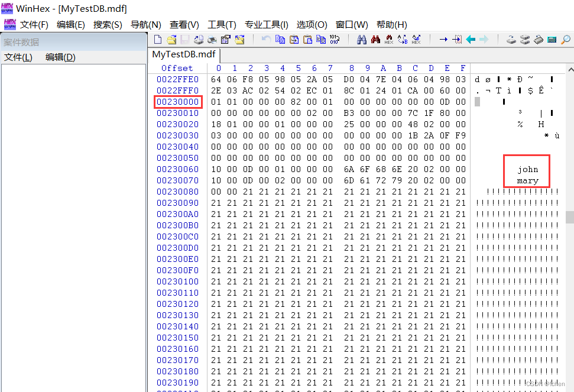The image size is (574, 392).
Task: Click the magnifier Analyze icon
Action: 566,40
